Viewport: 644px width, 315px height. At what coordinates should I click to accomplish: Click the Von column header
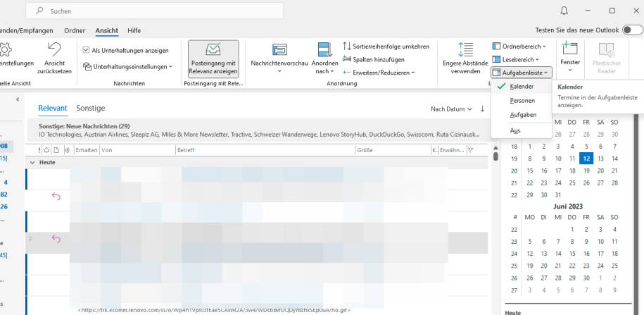[x=137, y=151]
